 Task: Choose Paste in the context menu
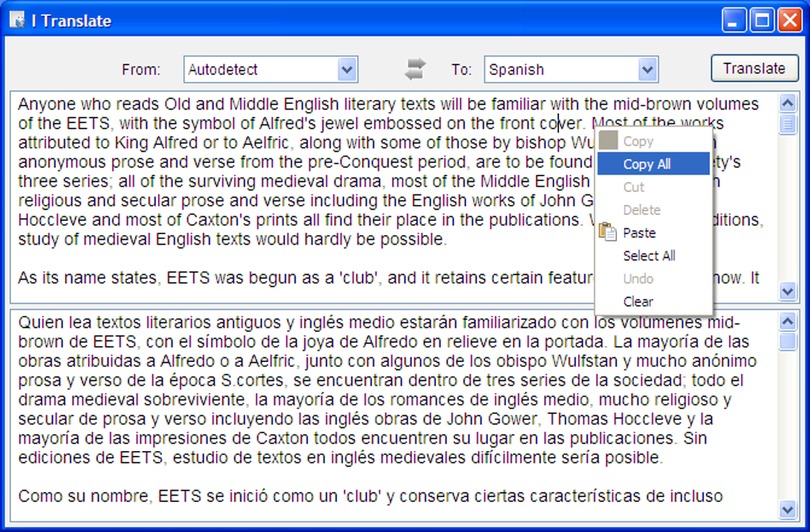pos(654,233)
